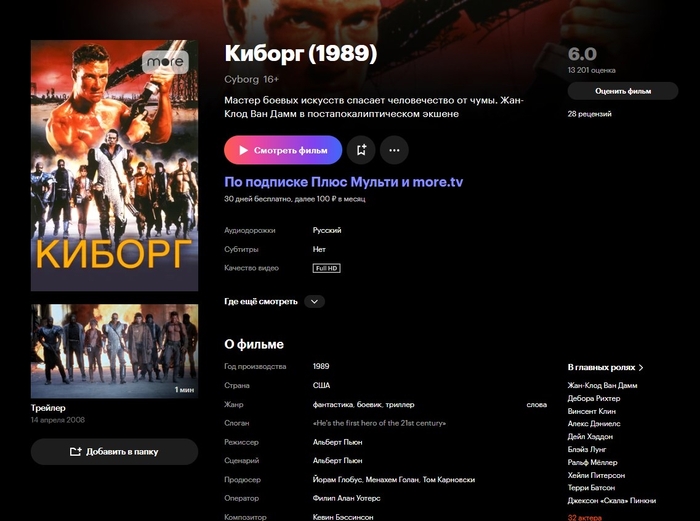Open the В главных ролях cast list
700x521 pixels.
point(605,367)
